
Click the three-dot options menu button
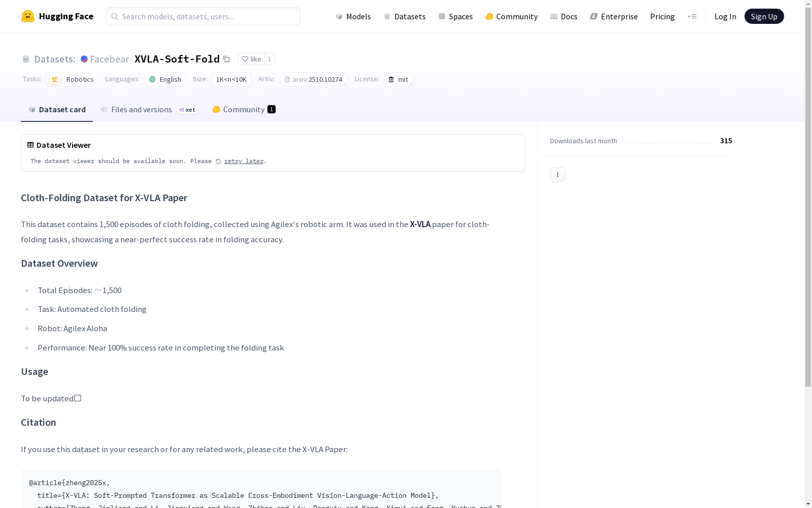558,175
